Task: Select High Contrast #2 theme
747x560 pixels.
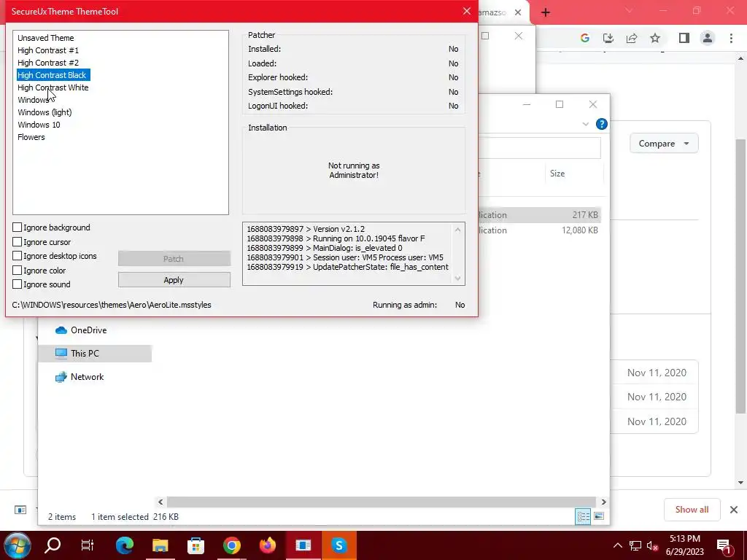Action: click(48, 63)
